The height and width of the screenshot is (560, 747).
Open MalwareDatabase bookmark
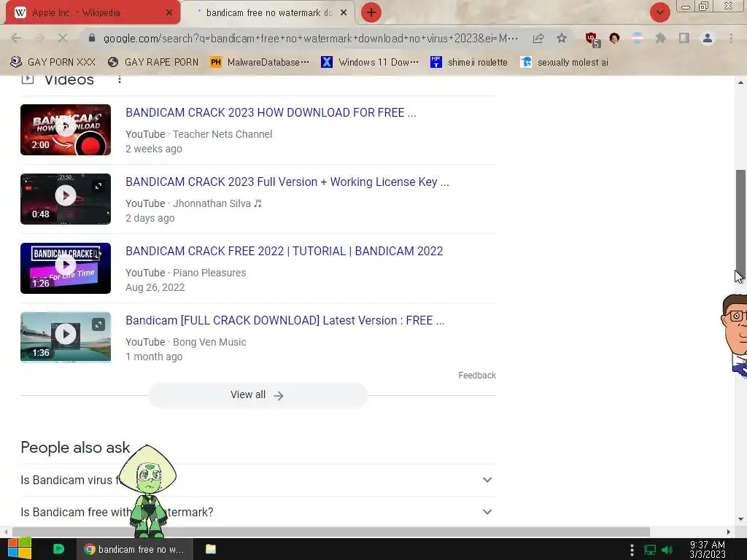pos(260,63)
